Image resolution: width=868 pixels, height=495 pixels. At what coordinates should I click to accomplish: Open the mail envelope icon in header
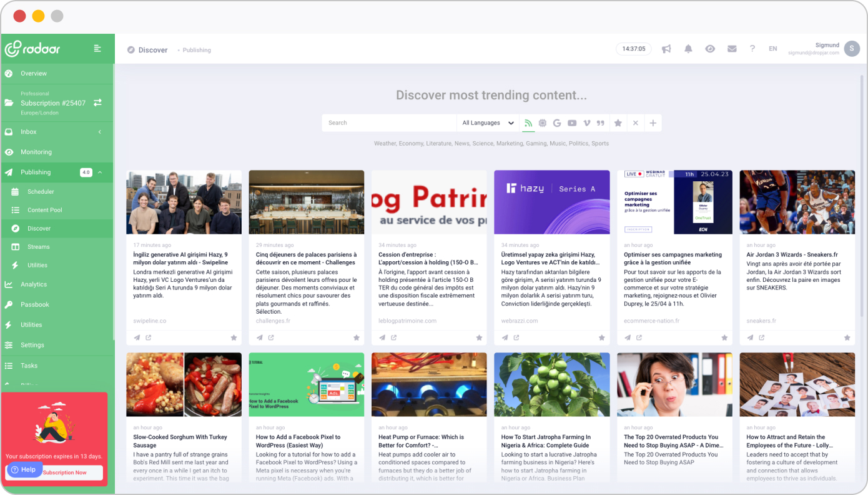(x=732, y=49)
